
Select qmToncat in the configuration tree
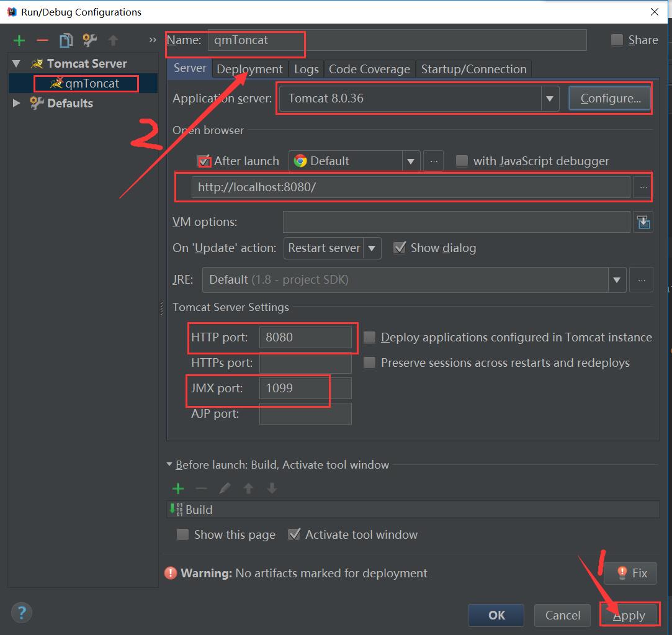click(x=83, y=84)
